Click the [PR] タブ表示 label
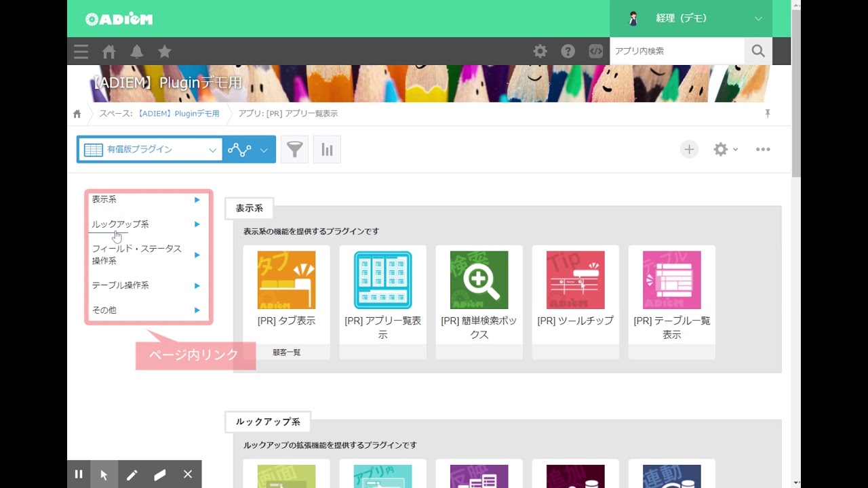Image resolution: width=868 pixels, height=488 pixels. click(286, 321)
